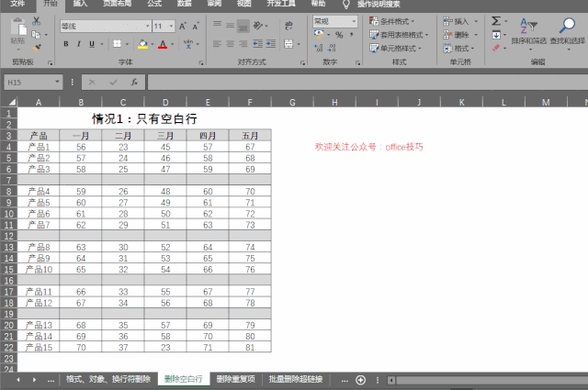This screenshot has height=390, width=588.
Task: Align text left
Action: 217,44
